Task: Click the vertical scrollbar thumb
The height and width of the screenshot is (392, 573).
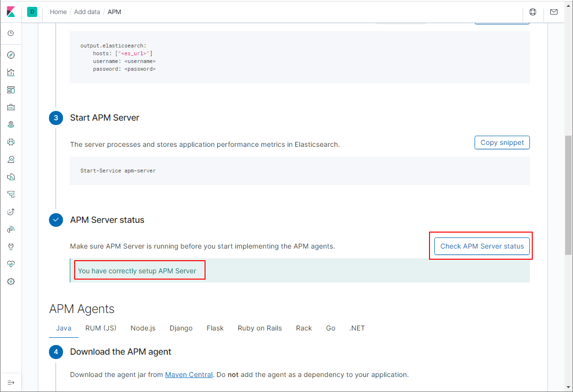Action: 568,195
